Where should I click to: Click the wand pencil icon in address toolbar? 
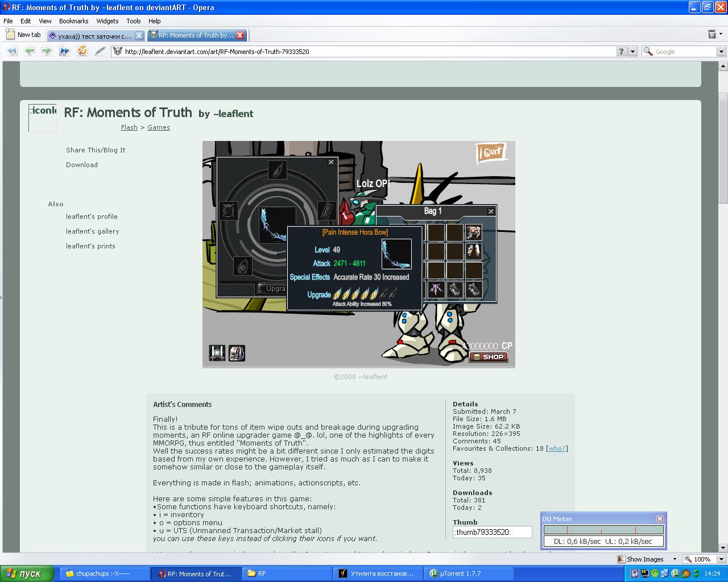[100, 51]
